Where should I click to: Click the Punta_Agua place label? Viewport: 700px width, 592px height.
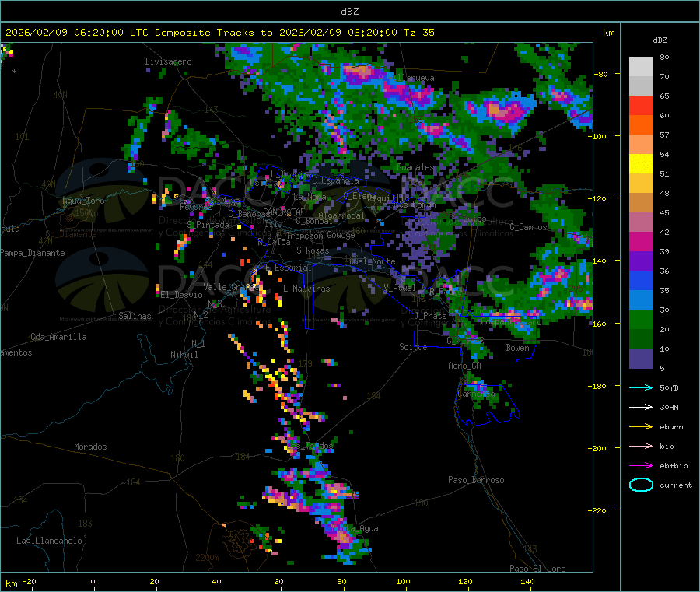point(355,528)
